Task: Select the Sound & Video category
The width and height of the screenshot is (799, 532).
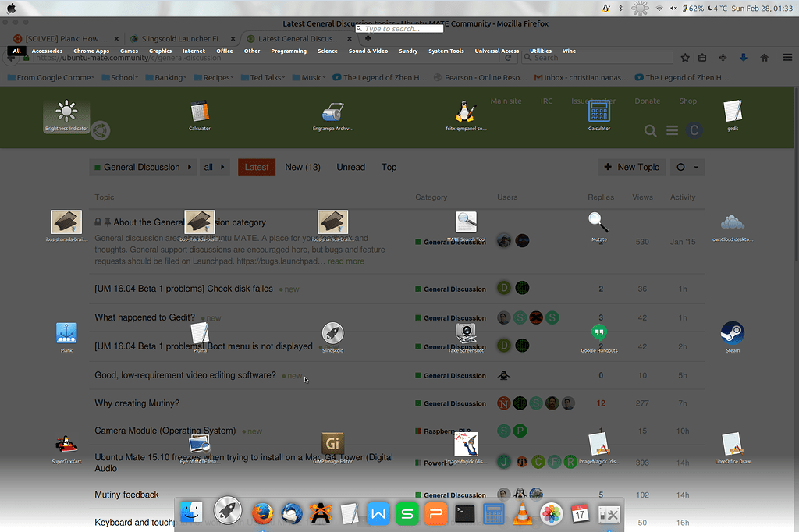Action: click(368, 51)
